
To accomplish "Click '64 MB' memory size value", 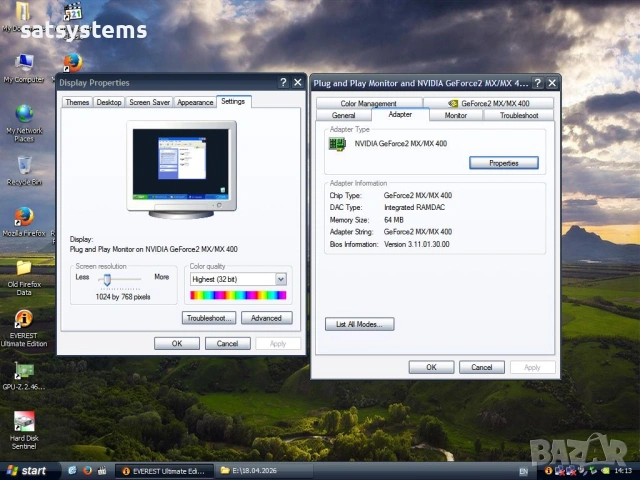I will point(393,220).
